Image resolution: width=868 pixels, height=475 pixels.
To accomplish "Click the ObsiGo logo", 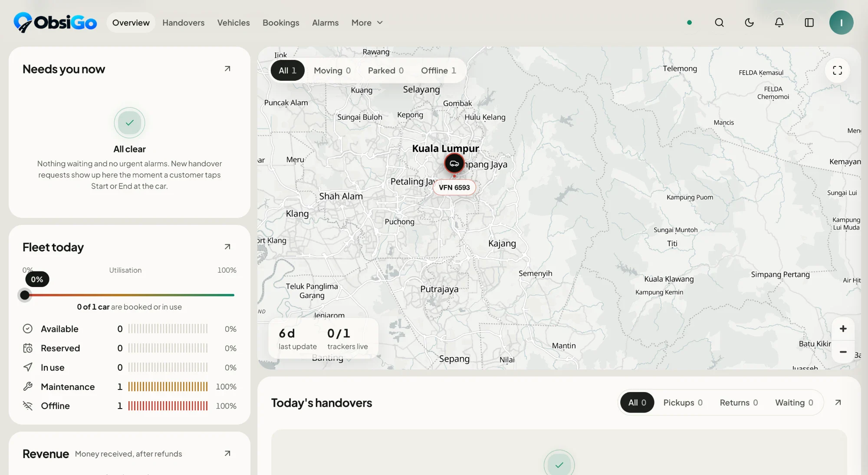I will click(x=55, y=23).
